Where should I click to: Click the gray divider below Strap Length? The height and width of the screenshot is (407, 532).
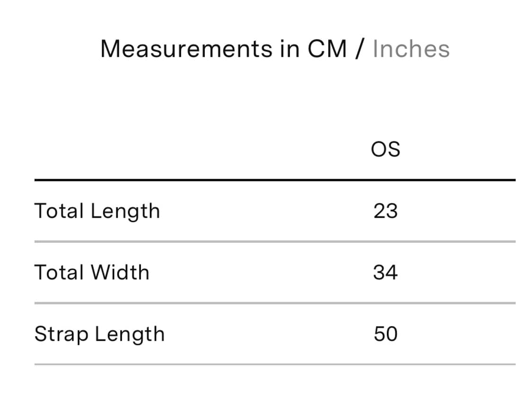[x=275, y=364]
